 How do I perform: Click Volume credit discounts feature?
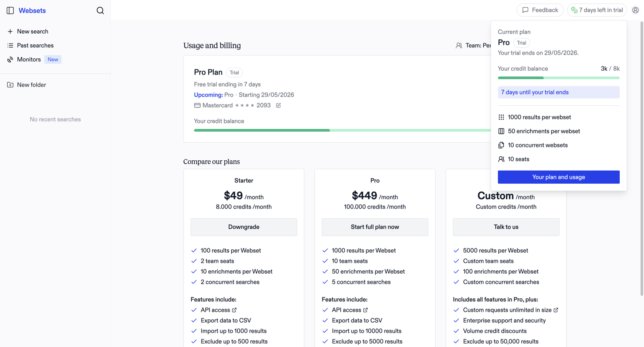495,331
